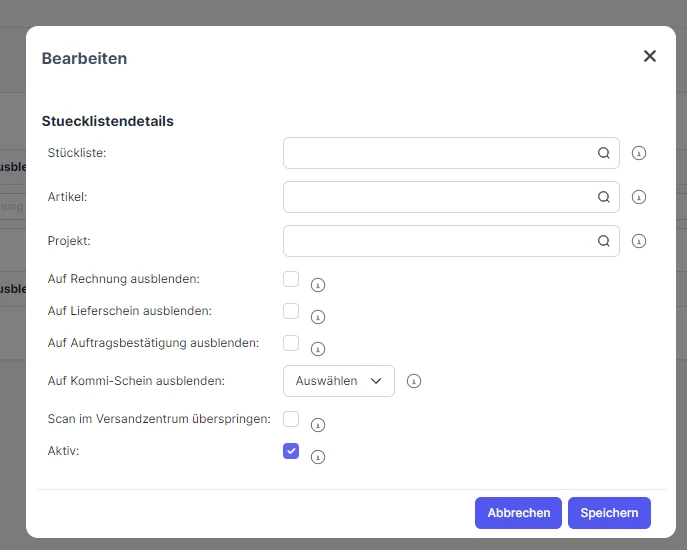The width and height of the screenshot is (687, 550).
Task: Enable Auf Rechnung ausblenden checkbox
Action: tap(291, 279)
